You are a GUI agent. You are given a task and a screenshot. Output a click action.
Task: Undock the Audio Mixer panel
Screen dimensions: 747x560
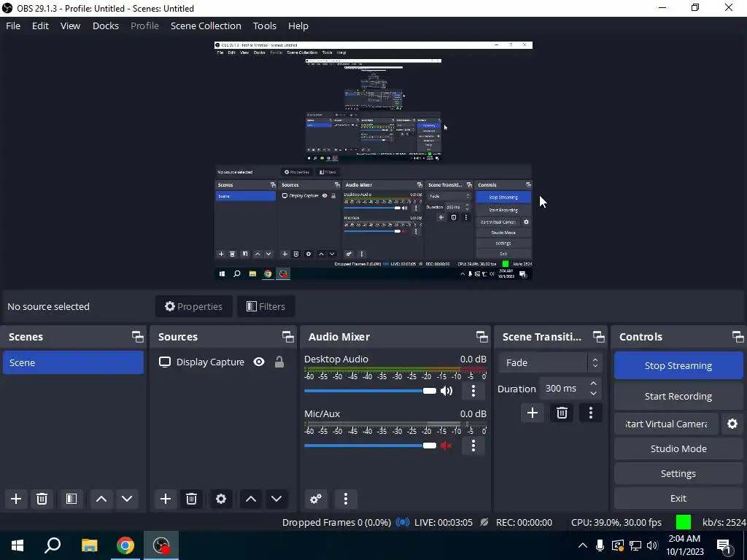pyautogui.click(x=481, y=337)
